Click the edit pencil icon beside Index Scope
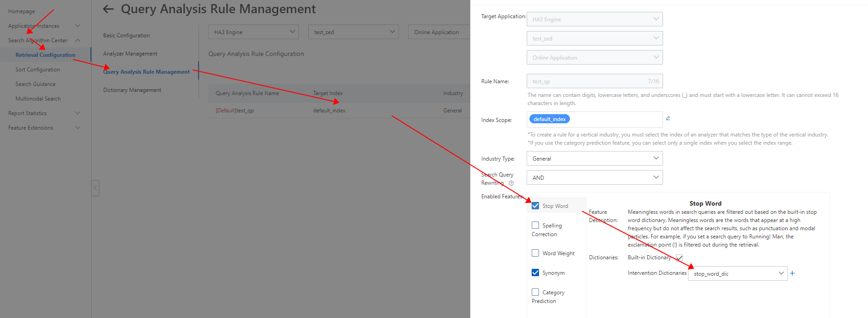The image size is (868, 318). [668, 118]
